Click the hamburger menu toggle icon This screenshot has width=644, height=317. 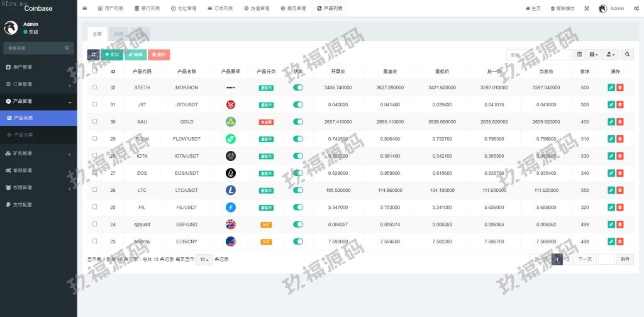(85, 8)
